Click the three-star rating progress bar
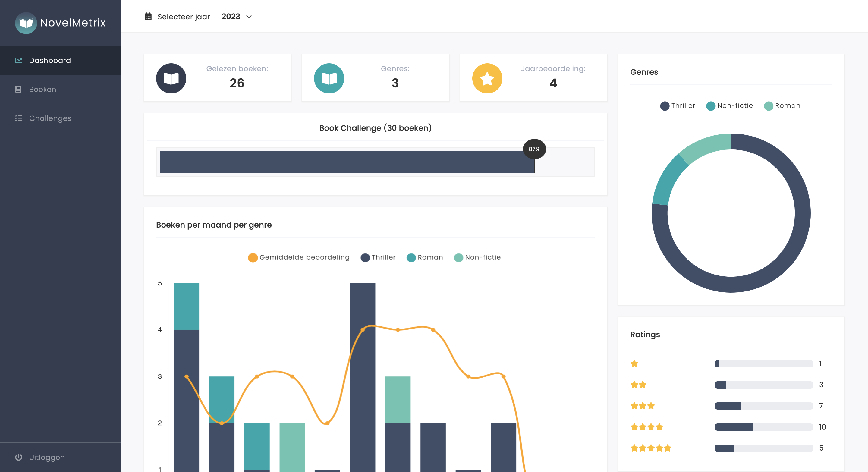The image size is (868, 472). pyautogui.click(x=763, y=406)
